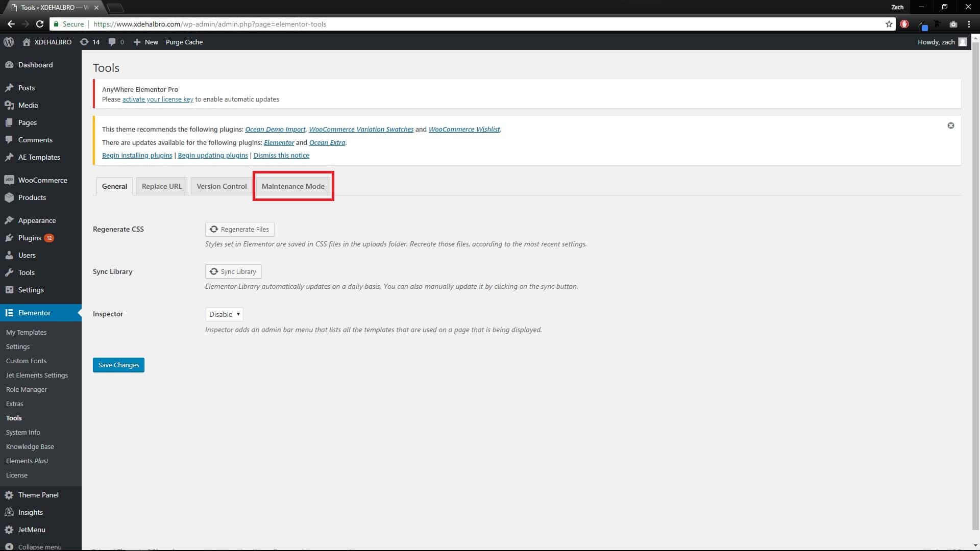Open System Info submenu item
This screenshot has width=980, height=551.
[x=23, y=432]
